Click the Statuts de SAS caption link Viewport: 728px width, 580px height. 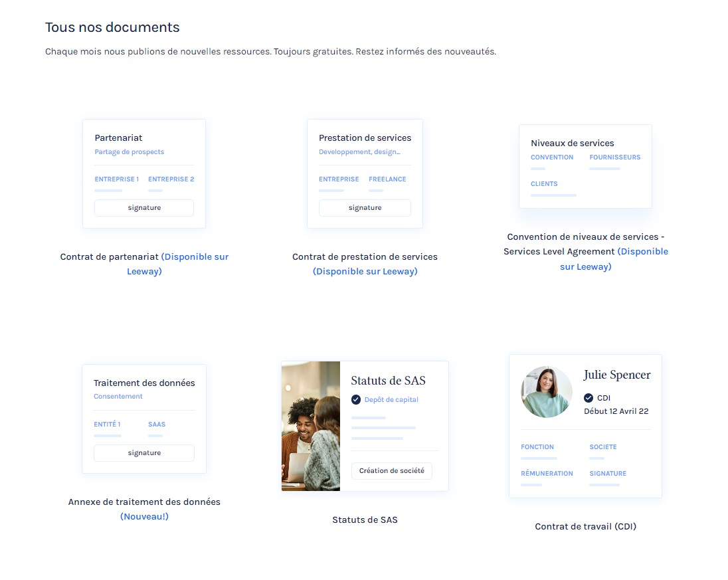click(x=365, y=520)
